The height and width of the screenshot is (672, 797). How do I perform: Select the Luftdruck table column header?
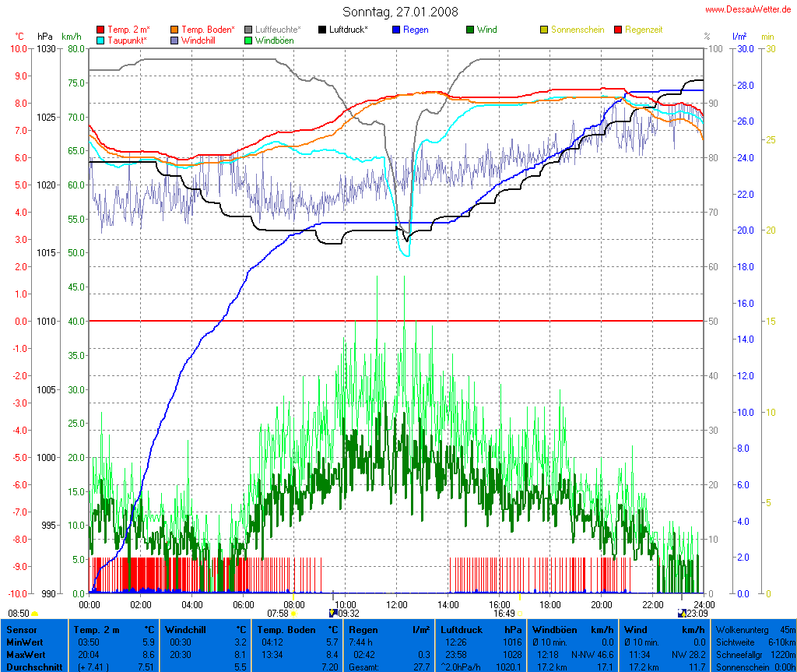click(460, 629)
